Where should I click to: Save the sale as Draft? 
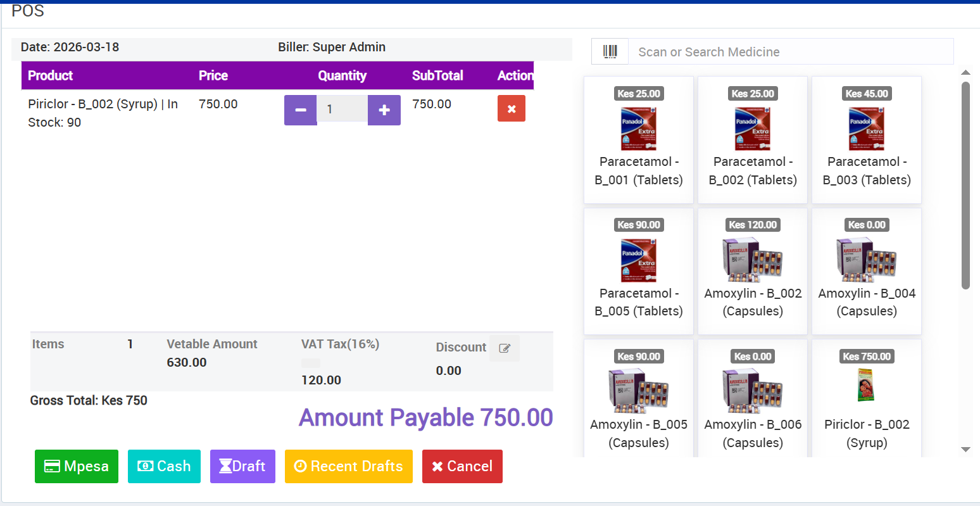coord(242,466)
